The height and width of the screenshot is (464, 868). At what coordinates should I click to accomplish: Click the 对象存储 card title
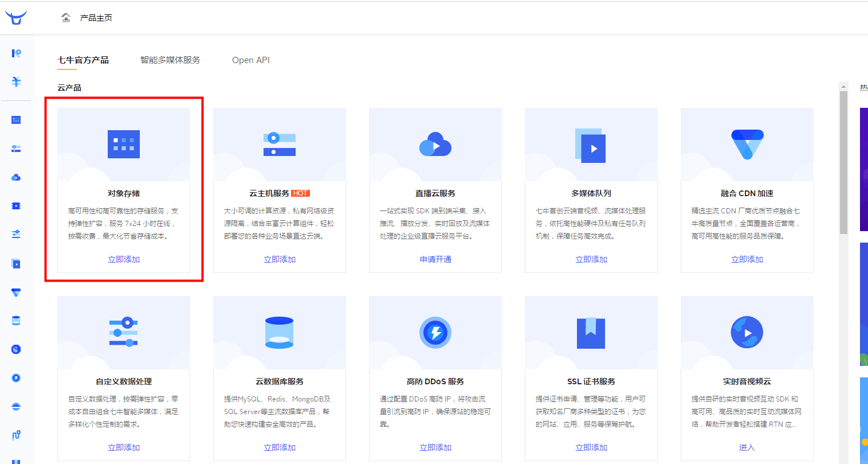tap(124, 193)
